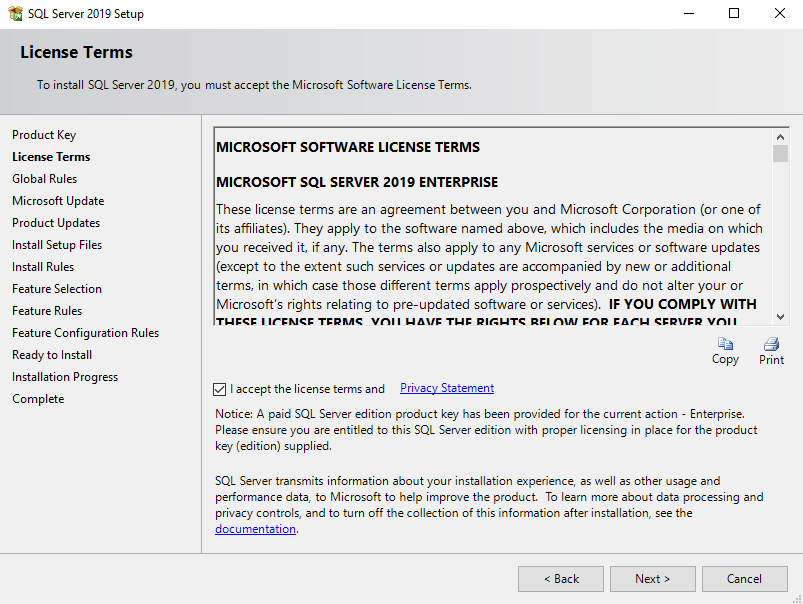Click Install Setup Files in the sidebar
The height and width of the screenshot is (604, 803).
(56, 244)
